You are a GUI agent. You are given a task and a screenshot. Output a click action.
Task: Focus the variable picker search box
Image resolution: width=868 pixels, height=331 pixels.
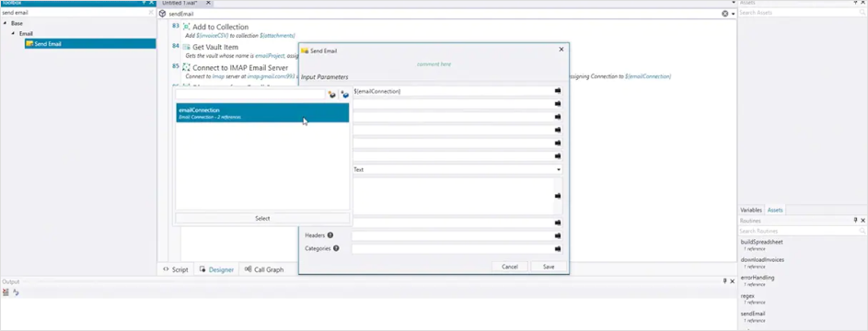[250, 95]
